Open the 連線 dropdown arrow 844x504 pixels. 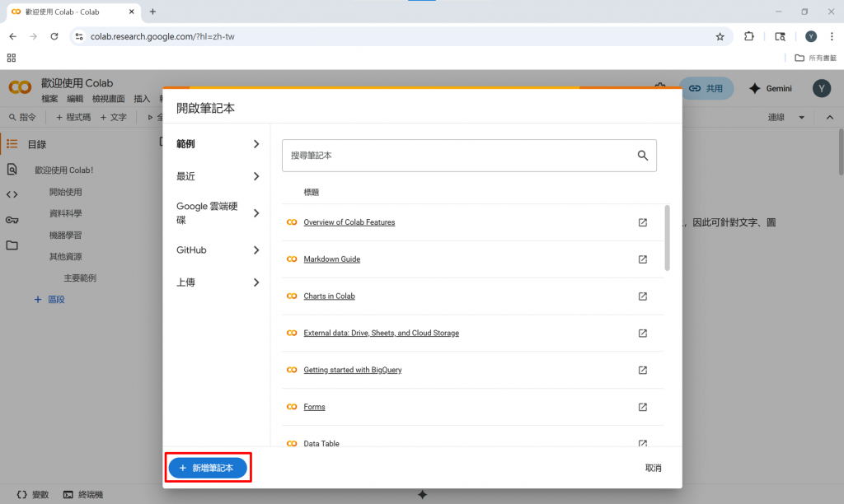[x=801, y=117]
